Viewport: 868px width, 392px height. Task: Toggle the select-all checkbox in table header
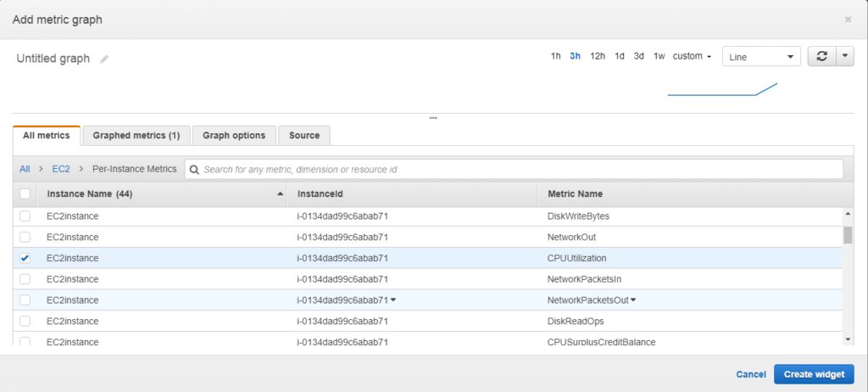(25, 194)
